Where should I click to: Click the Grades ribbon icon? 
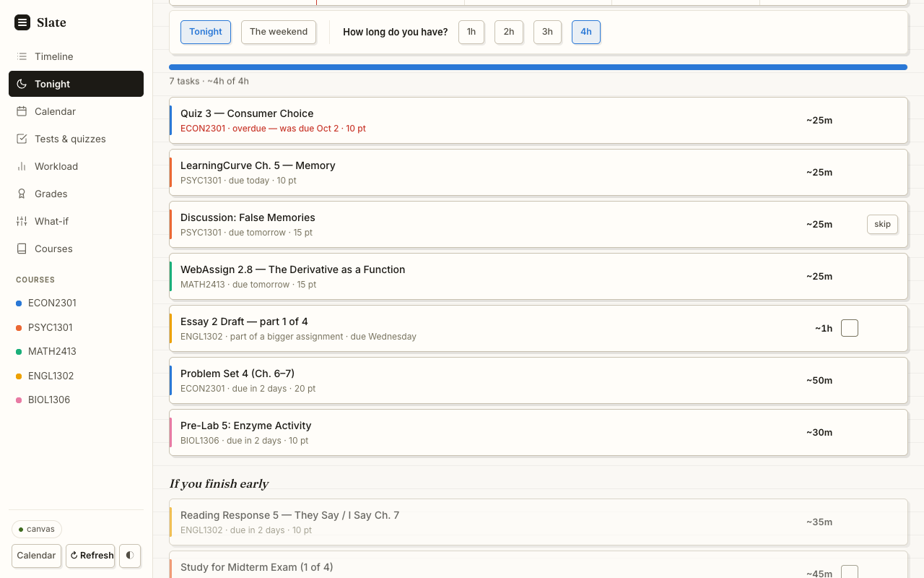tap(22, 194)
